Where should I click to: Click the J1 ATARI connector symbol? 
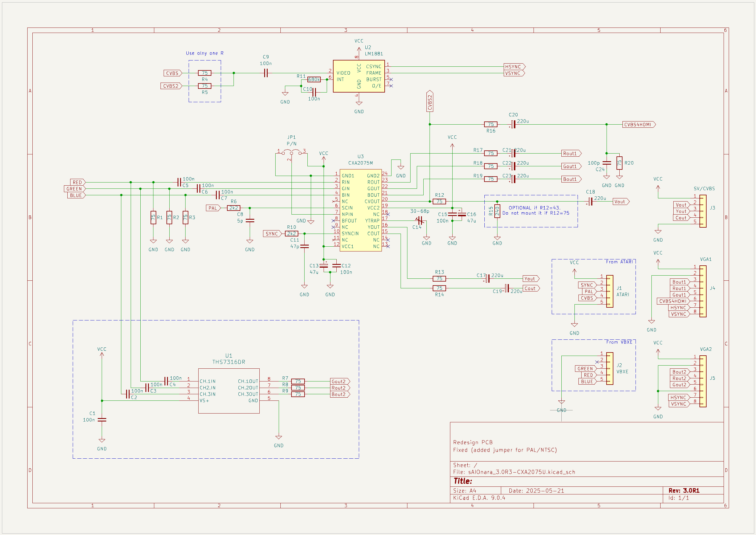click(x=610, y=291)
